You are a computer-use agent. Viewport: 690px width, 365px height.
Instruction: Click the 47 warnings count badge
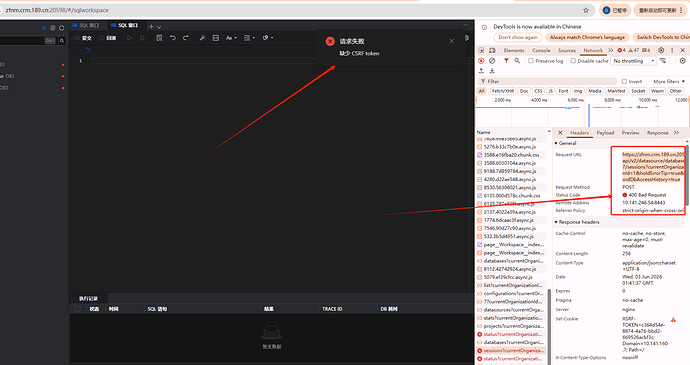[634, 51]
